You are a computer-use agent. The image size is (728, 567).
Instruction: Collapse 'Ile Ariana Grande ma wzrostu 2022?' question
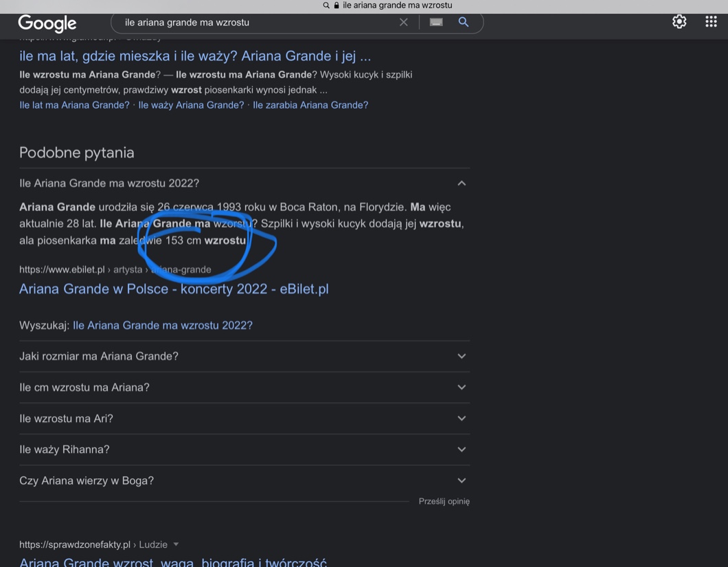[462, 184]
